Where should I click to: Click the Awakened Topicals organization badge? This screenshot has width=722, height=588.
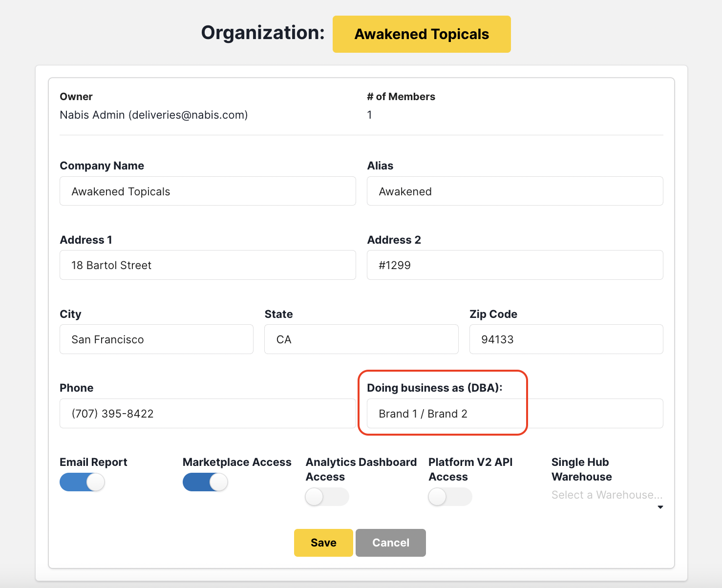pyautogui.click(x=422, y=34)
